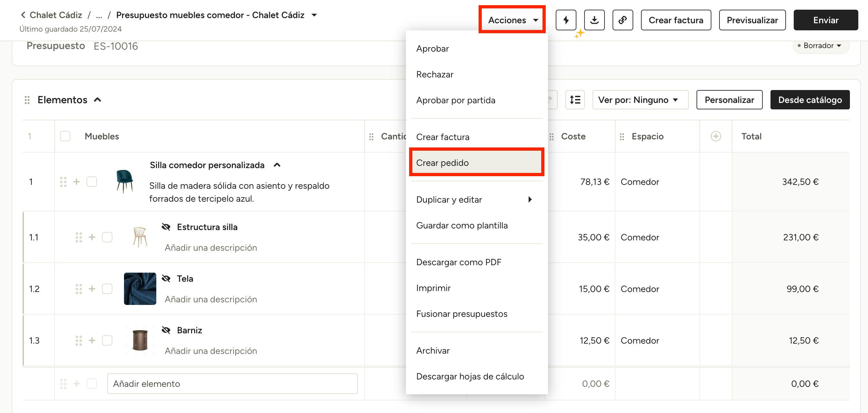
Task: Click the copy link icon
Action: [x=622, y=20]
